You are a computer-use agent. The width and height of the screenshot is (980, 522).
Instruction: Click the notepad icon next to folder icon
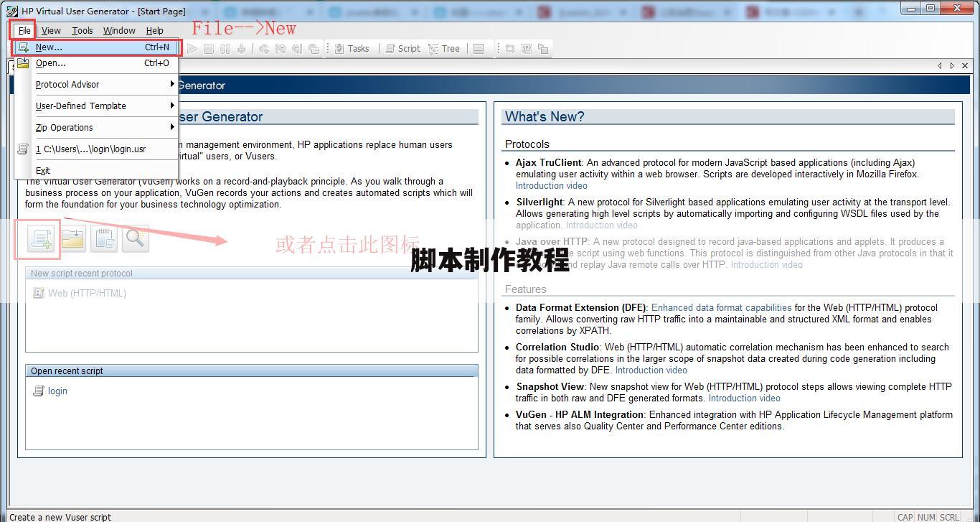click(x=104, y=239)
